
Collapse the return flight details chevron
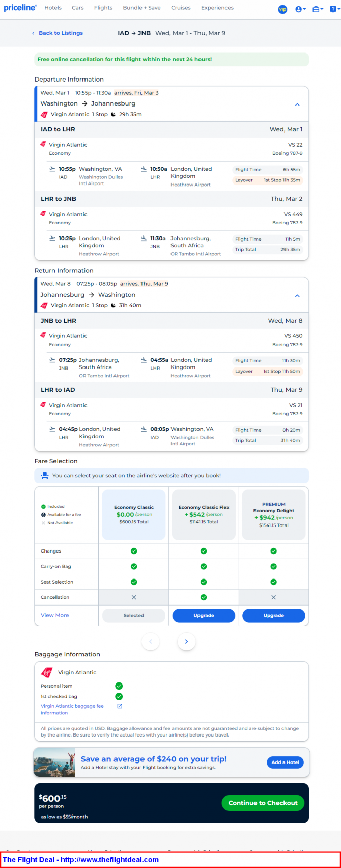pos(297,296)
